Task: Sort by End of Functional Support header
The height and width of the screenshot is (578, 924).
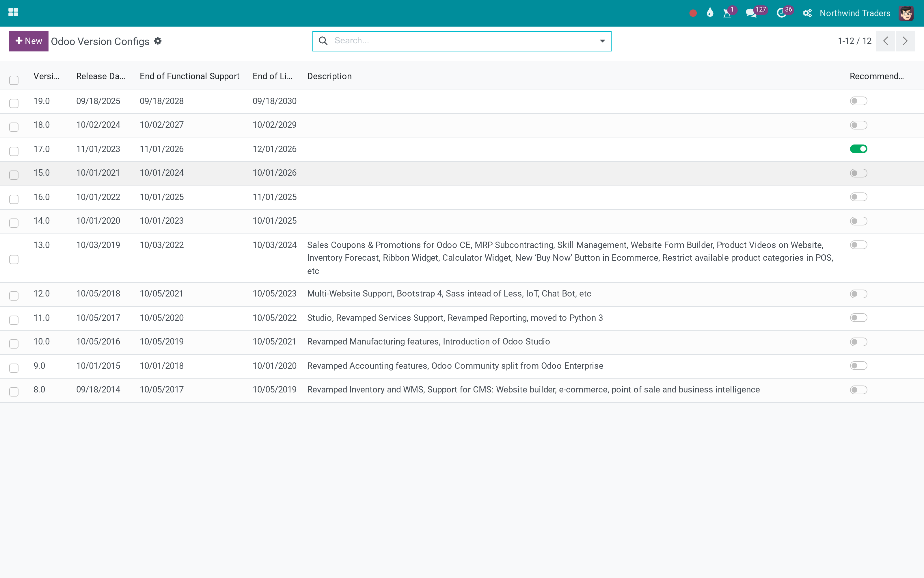Action: click(189, 76)
